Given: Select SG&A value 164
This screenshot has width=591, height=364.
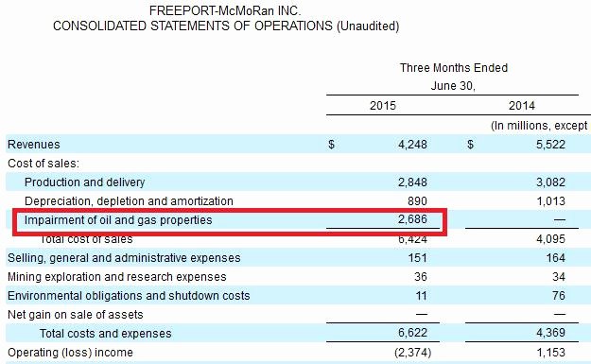Looking at the screenshot, I should [x=556, y=258].
